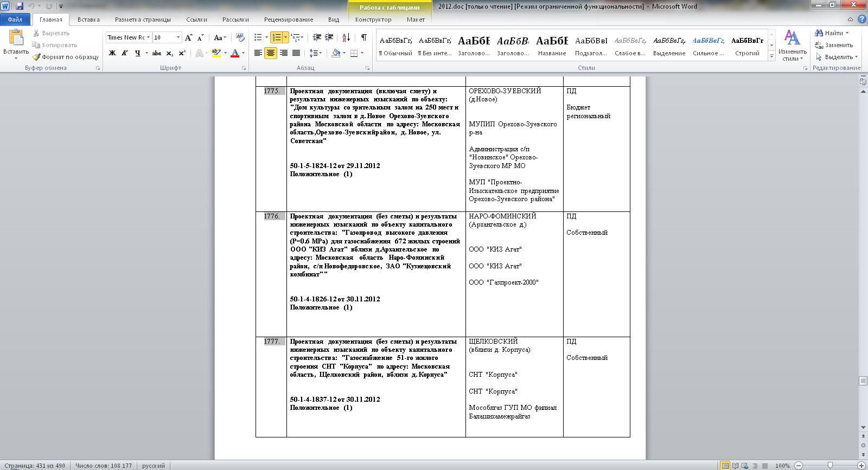Toggle bold Ж formatting
This screenshot has height=470, width=868.
(x=112, y=53)
